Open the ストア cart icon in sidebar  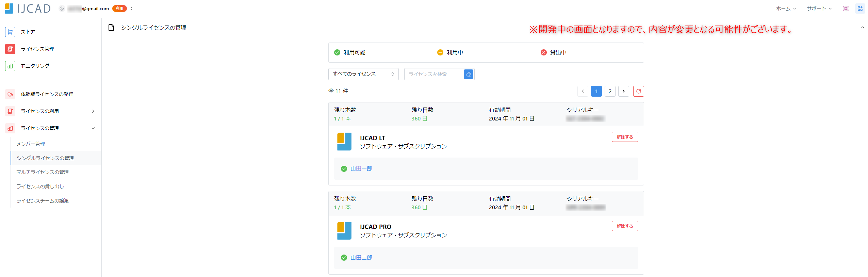point(10,32)
